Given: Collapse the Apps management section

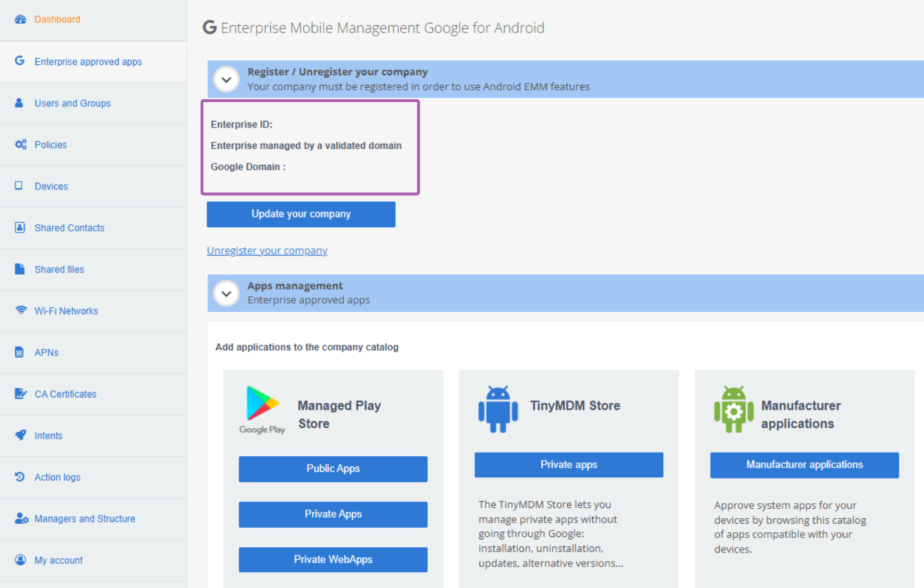Looking at the screenshot, I should click(x=226, y=293).
